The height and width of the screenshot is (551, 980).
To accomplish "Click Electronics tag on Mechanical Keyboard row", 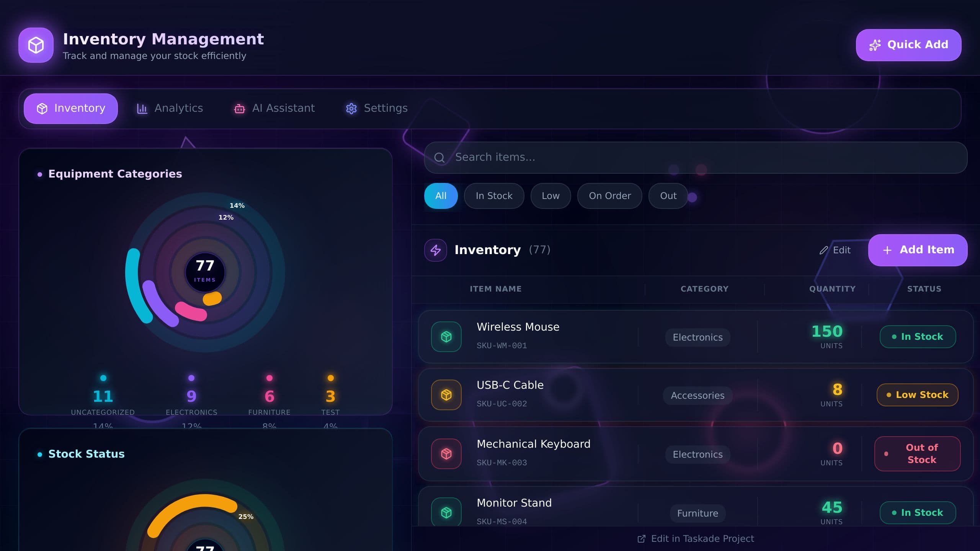I will [x=698, y=455].
